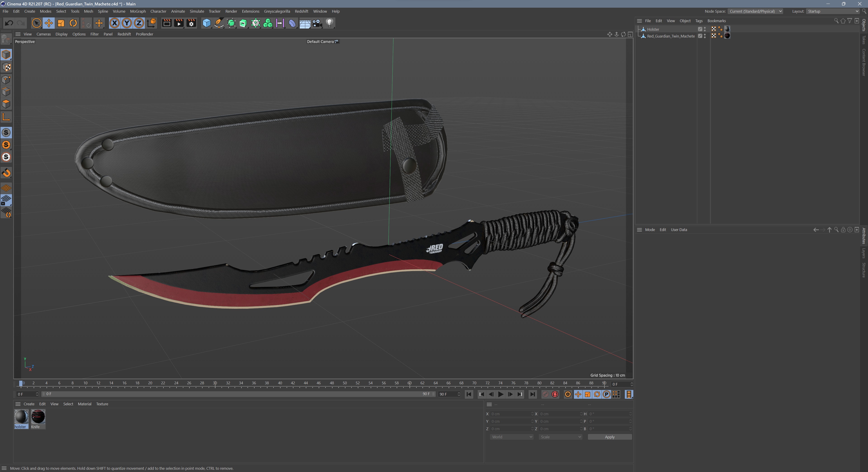
Task: Toggle Red_Guardian_Twin_Machete visibility dots
Action: (705, 36)
